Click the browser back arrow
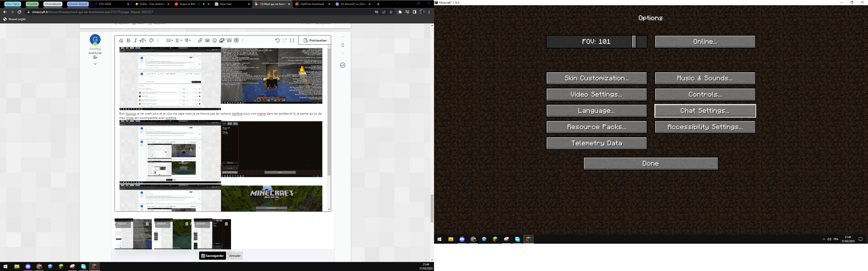 5,12
